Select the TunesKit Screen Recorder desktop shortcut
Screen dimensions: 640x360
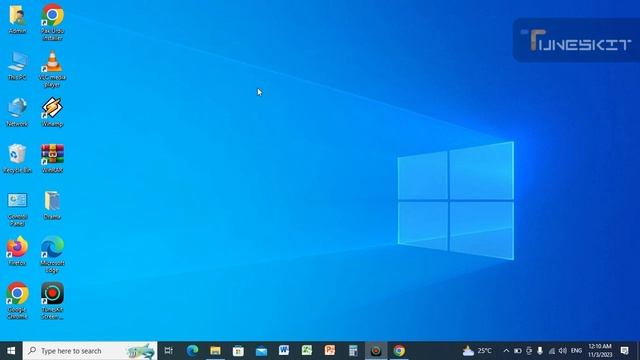[x=52, y=301]
